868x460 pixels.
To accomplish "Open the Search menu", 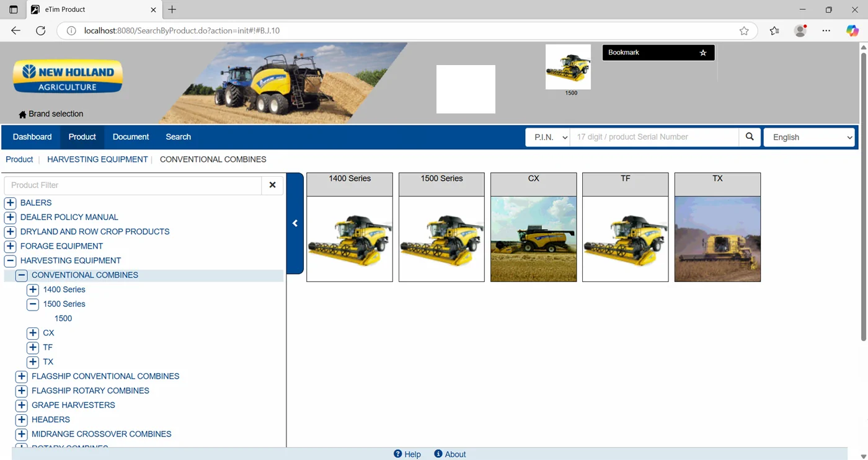I will (x=179, y=137).
